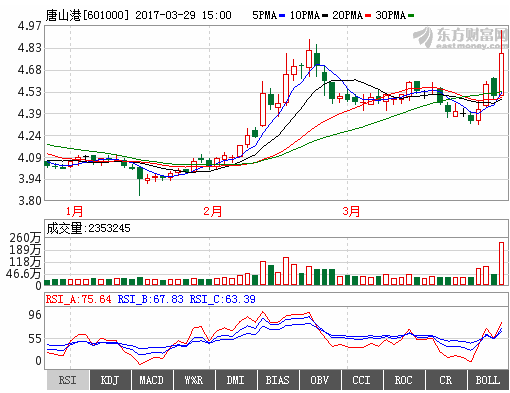Viewport: 510px width, 393px height.
Task: Click the blue 5PMA legend swatch
Action: 282,16
